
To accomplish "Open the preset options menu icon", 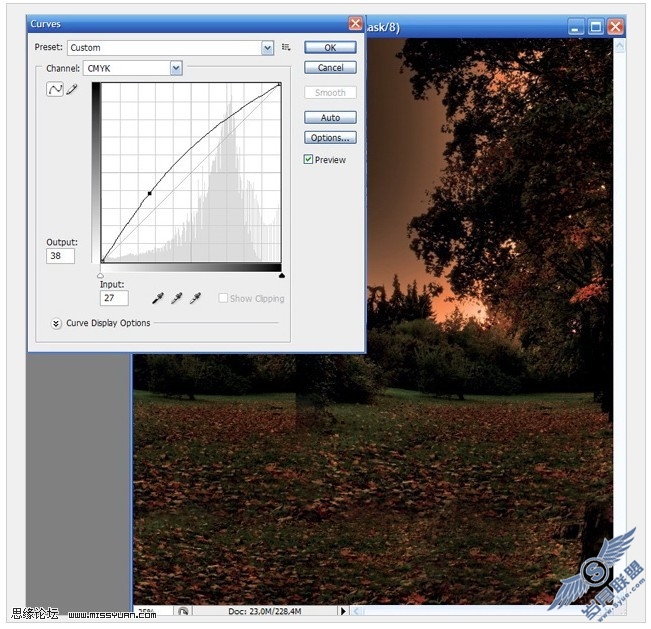I will (286, 47).
